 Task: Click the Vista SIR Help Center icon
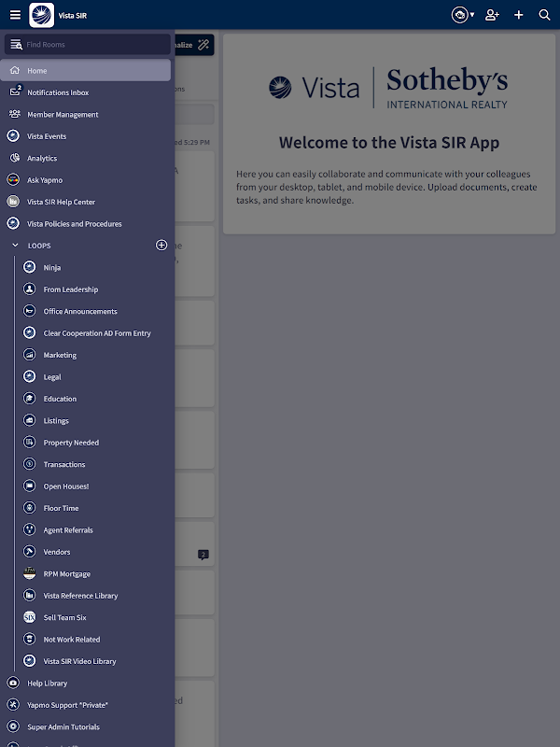13,202
